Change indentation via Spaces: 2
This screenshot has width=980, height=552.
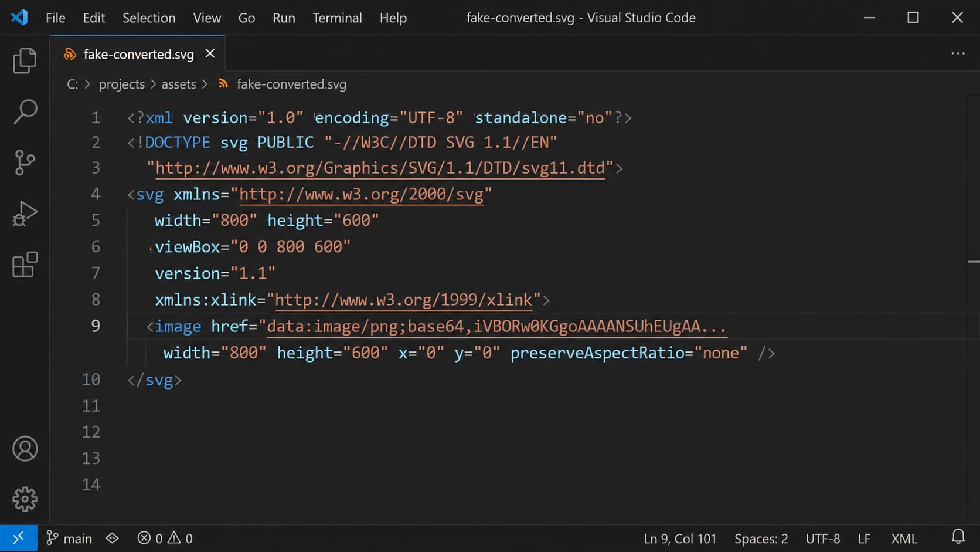(x=761, y=539)
